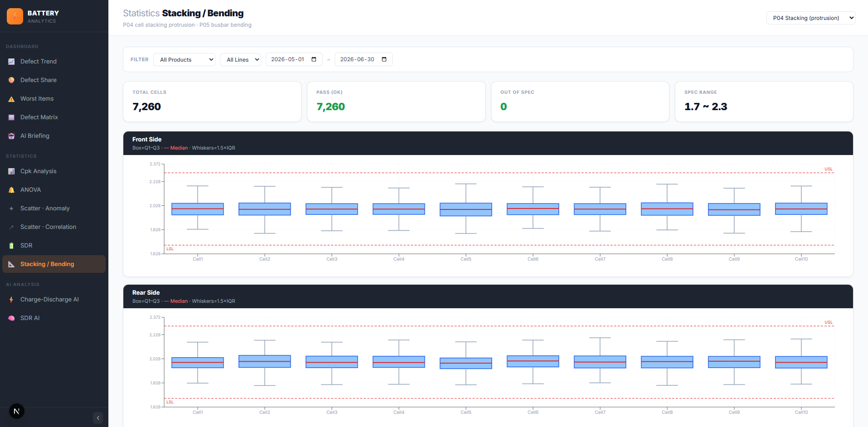Viewport: 868px width, 427px height.
Task: Click the Cell7 box in Rear Side chart
Action: click(x=600, y=362)
